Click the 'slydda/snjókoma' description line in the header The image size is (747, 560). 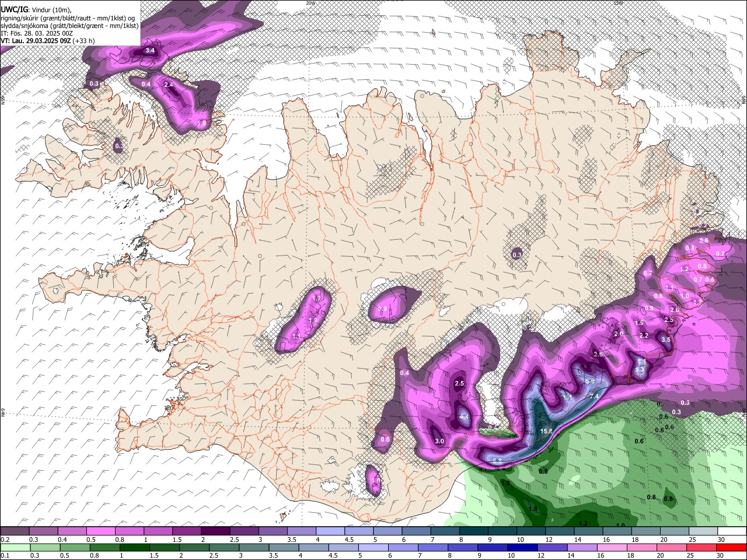point(69,25)
